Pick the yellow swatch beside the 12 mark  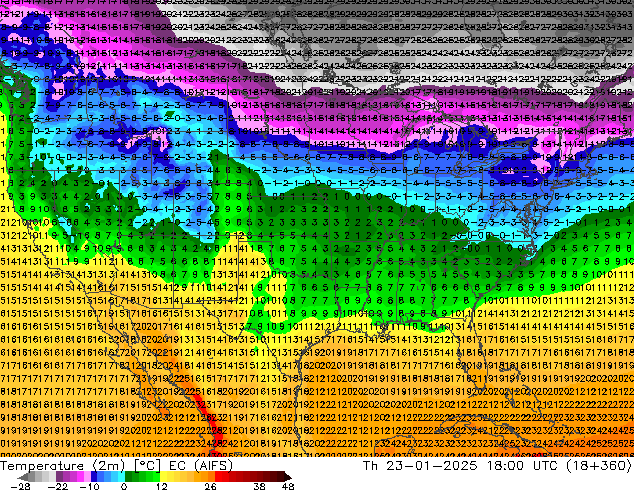(x=163, y=477)
